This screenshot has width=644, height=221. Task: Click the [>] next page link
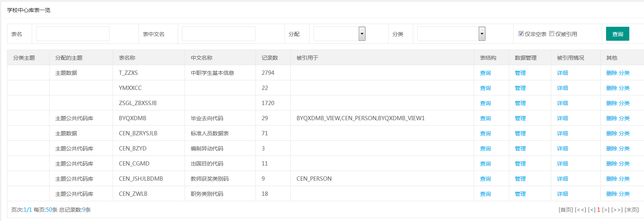(606, 210)
